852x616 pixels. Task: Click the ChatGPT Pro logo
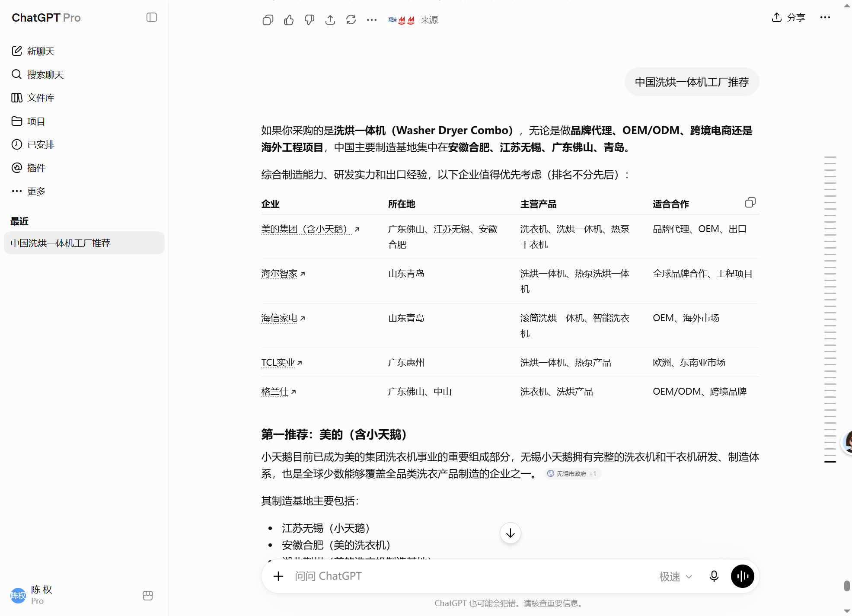(46, 18)
